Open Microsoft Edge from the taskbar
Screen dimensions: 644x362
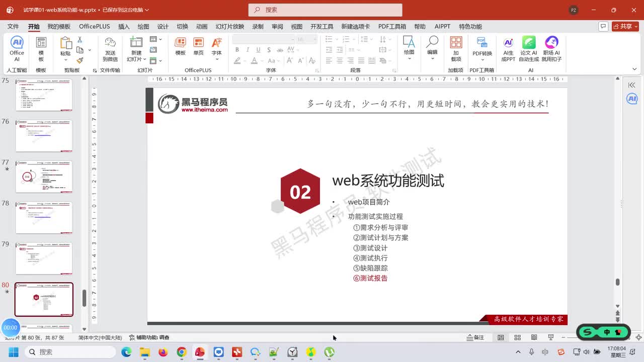point(126,352)
